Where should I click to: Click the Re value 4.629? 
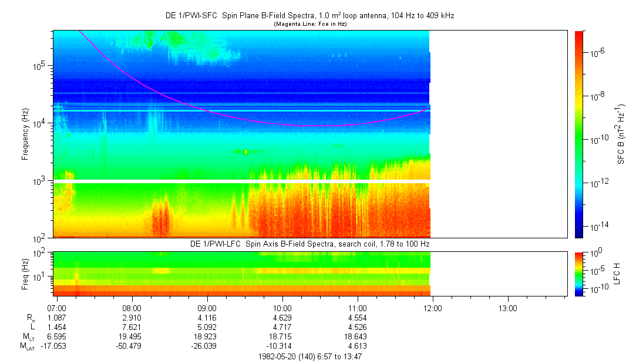pos(282,317)
